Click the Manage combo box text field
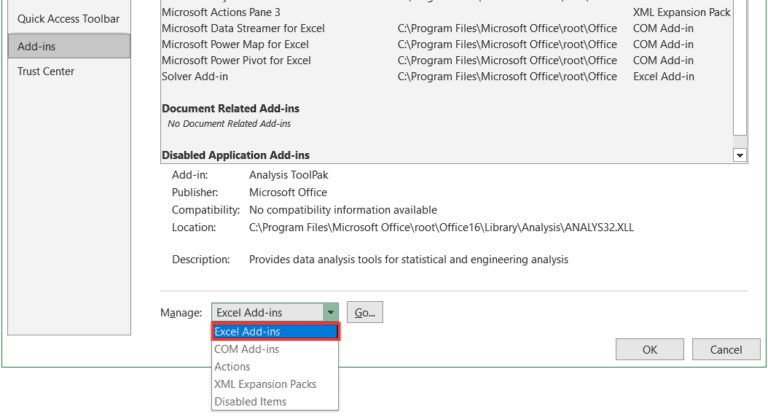Viewport: 768px width, 420px height. click(x=267, y=312)
